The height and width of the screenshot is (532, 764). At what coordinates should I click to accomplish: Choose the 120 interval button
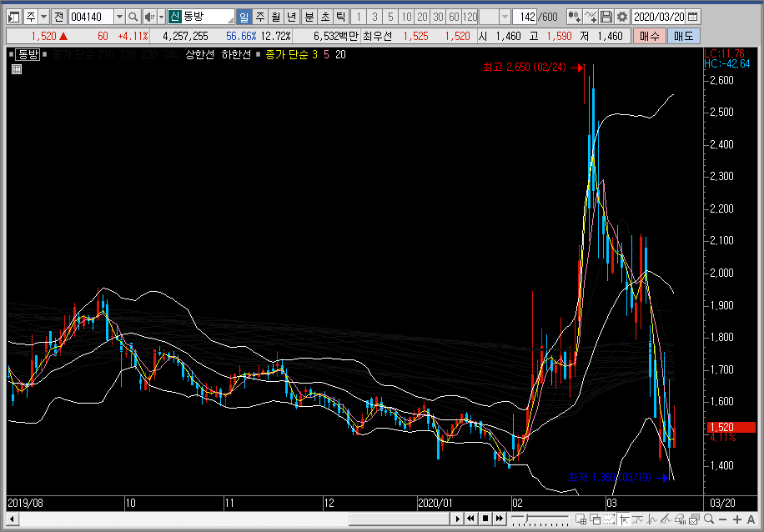(x=470, y=17)
